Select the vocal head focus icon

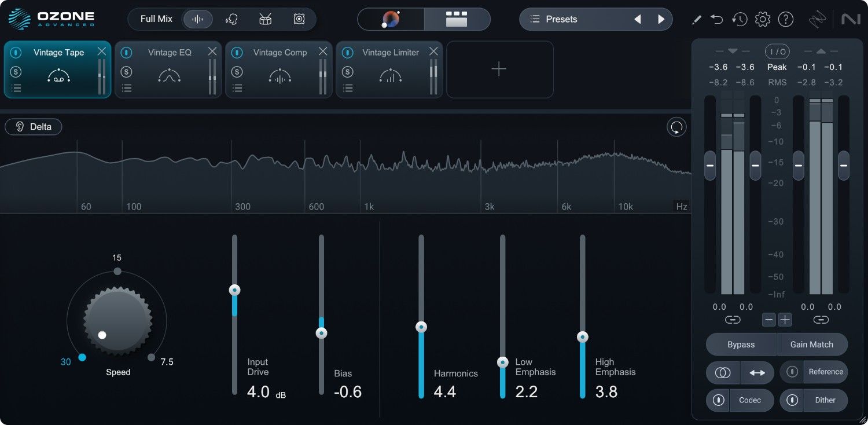click(x=231, y=19)
